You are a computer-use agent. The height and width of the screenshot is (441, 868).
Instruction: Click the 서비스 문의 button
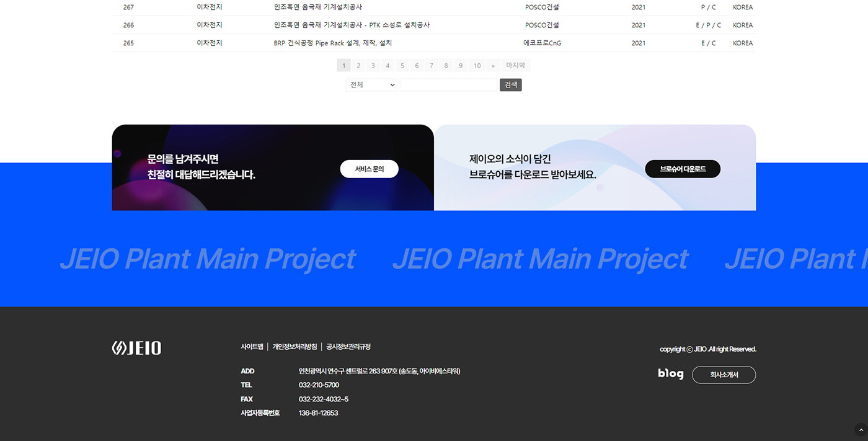tap(369, 169)
